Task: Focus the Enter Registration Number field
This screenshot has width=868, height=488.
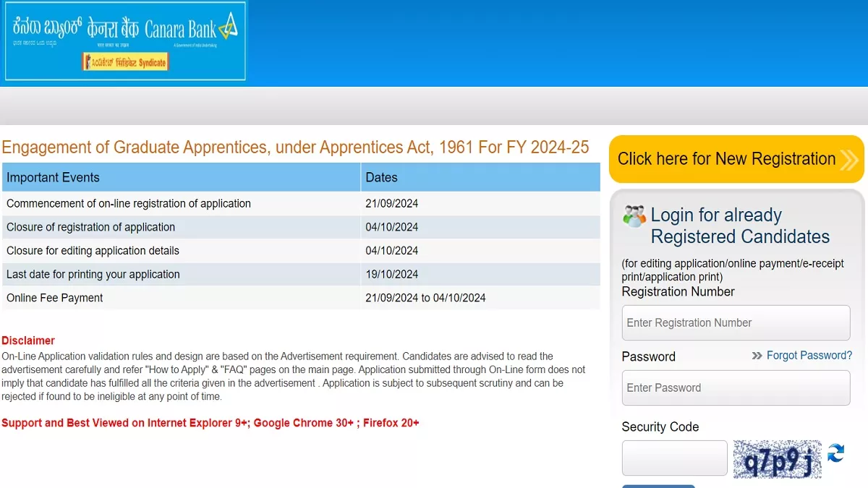Action: pos(736,322)
